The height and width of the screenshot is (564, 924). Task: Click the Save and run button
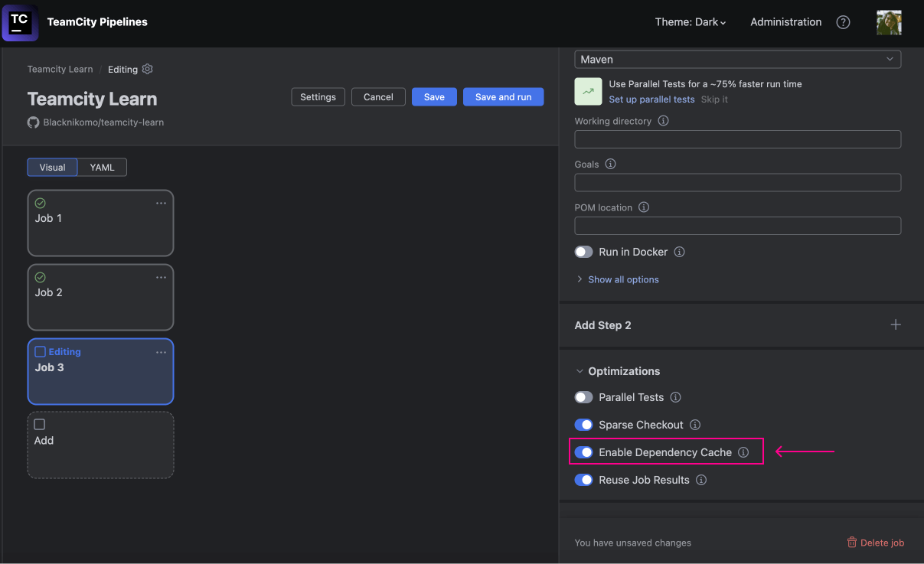point(503,96)
